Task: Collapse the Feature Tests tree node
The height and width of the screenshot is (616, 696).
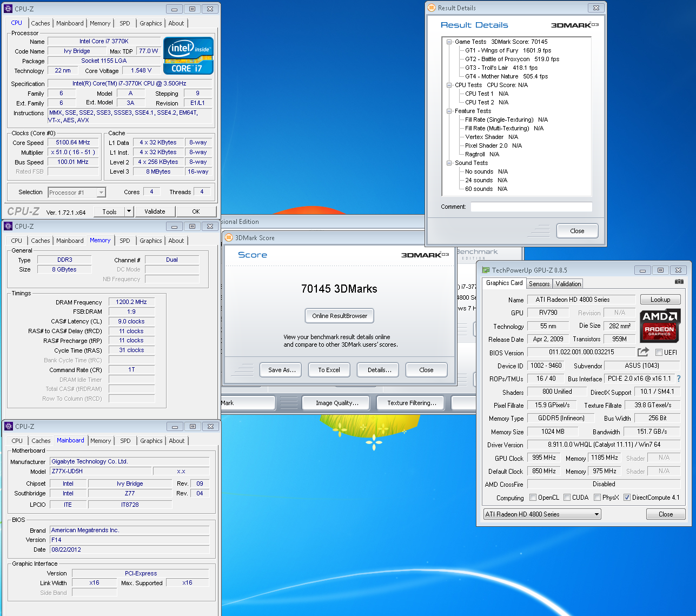Action: click(x=449, y=111)
